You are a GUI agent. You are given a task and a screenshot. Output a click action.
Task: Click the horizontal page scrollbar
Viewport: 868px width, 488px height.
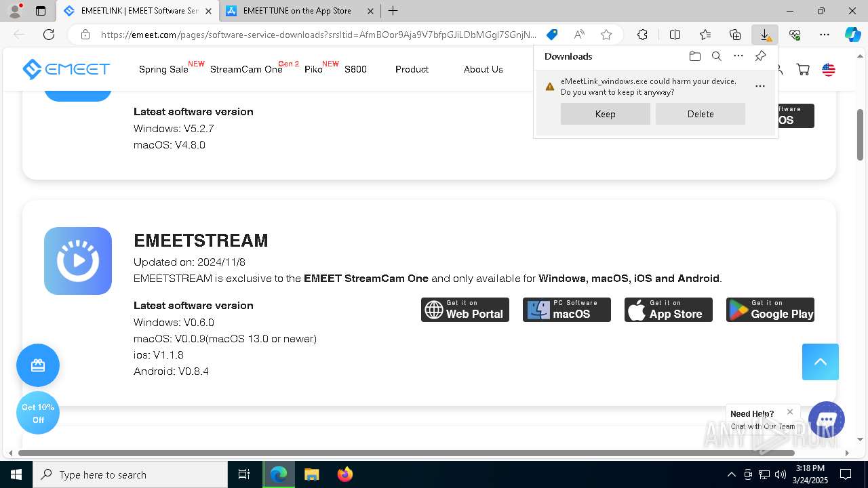coord(406,453)
